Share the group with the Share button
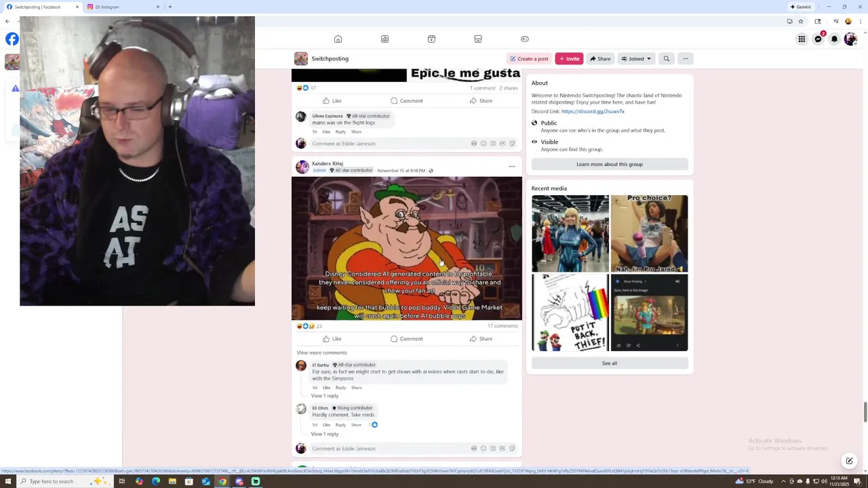Image resolution: width=868 pixels, height=488 pixels. (600, 59)
